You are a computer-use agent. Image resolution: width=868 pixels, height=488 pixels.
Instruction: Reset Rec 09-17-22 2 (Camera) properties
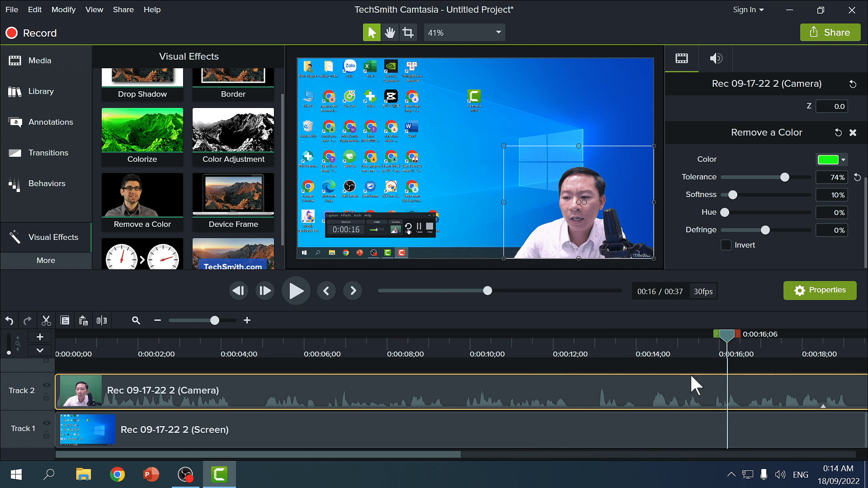[x=853, y=84]
